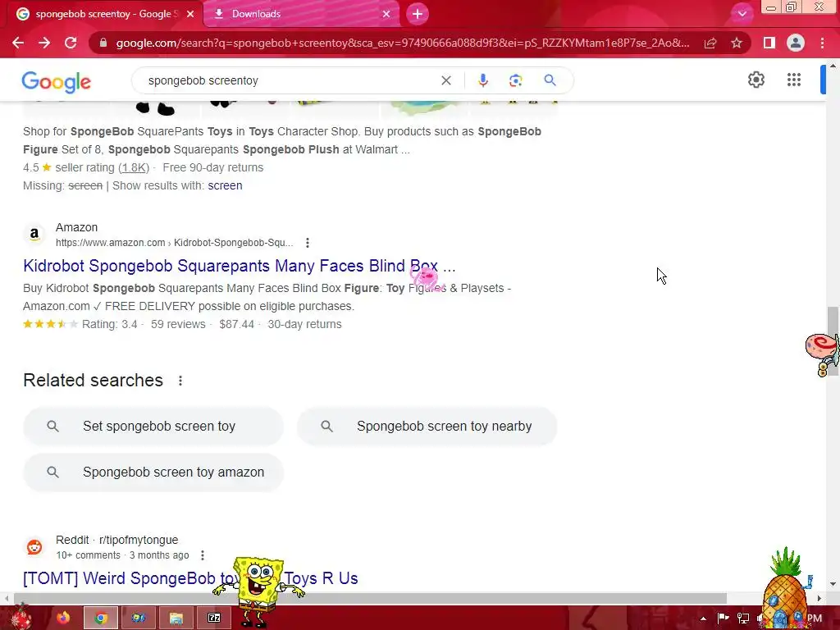840x630 pixels.
Task: Go back to the previous page
Action: tap(18, 43)
